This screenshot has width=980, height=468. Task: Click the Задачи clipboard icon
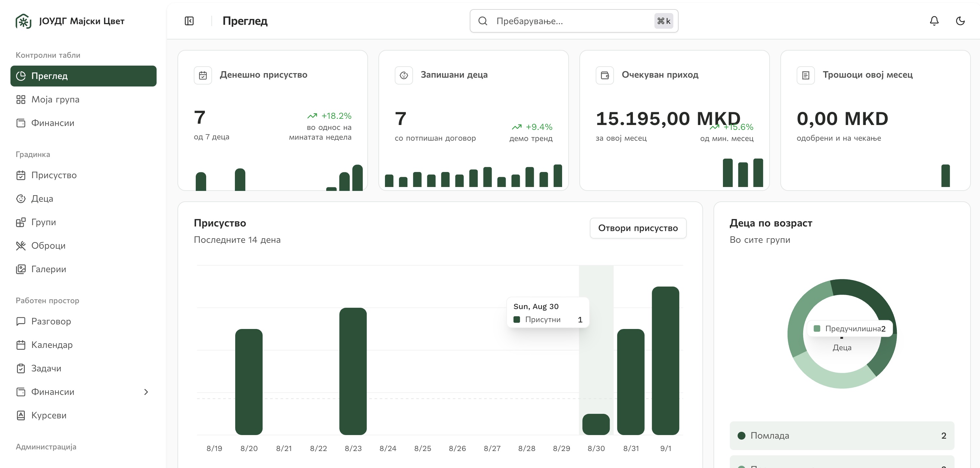(x=21, y=368)
